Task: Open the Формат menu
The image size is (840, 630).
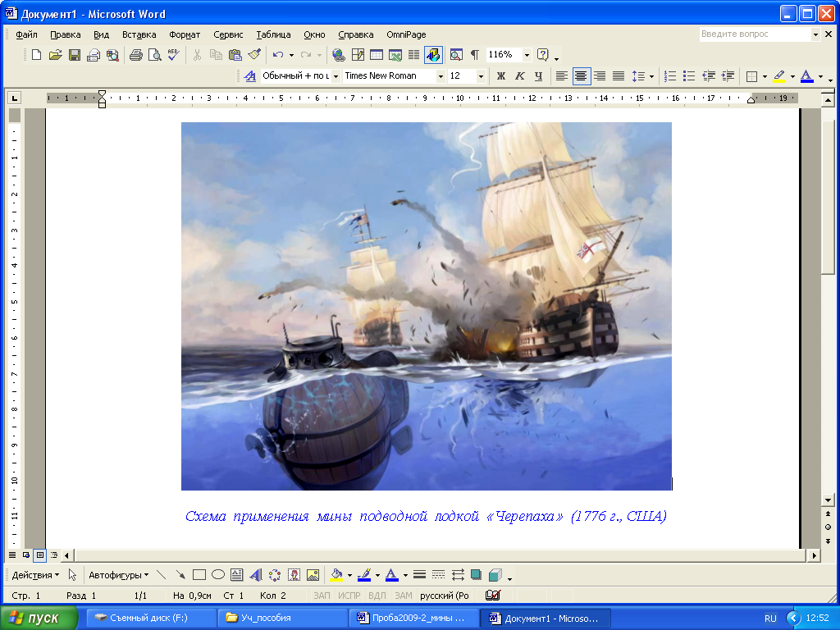Action: coord(185,34)
